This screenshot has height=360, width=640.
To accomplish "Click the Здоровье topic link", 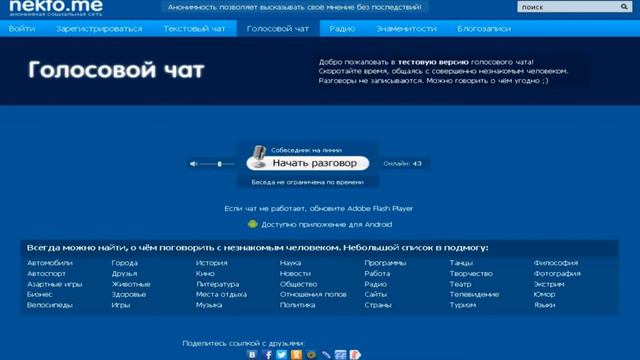I will (129, 294).
